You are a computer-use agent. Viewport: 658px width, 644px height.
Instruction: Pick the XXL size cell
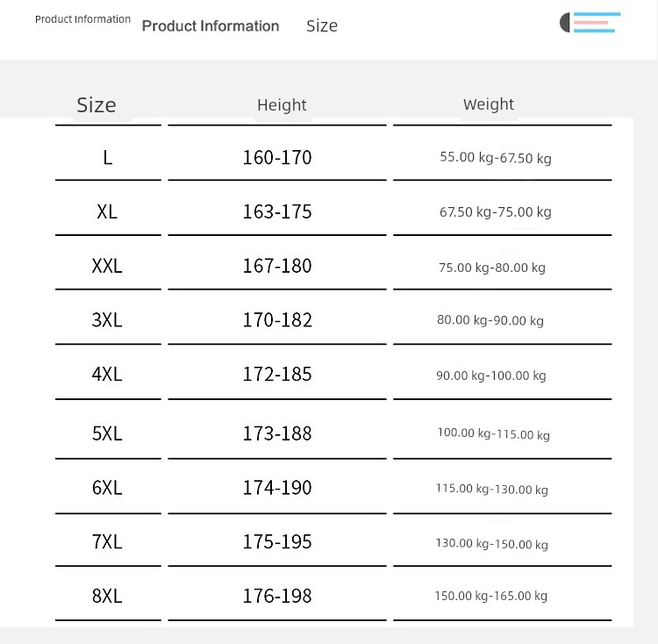coord(107,266)
